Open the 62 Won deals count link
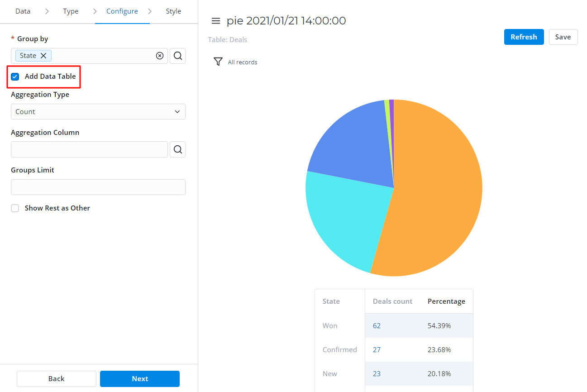587x392 pixels. point(377,326)
